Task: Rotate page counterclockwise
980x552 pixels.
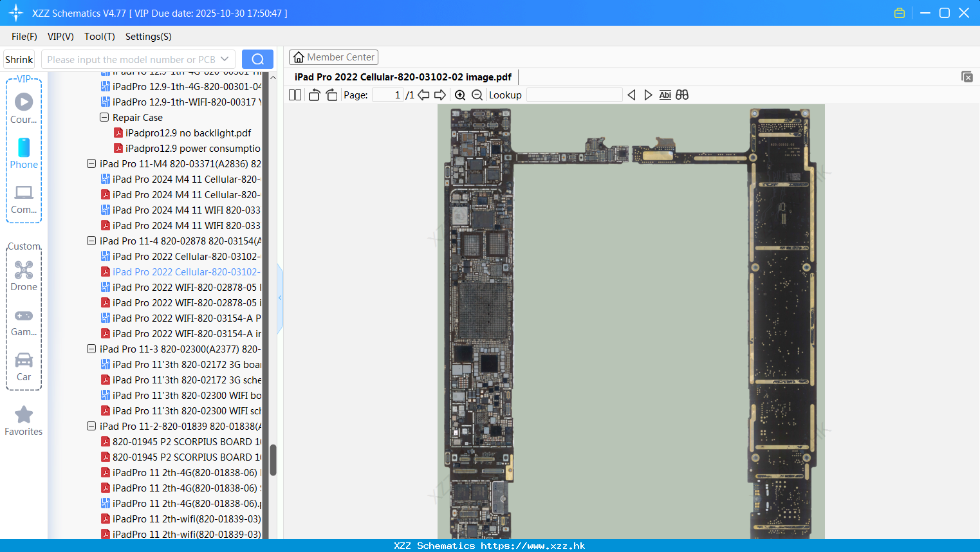Action: [314, 95]
